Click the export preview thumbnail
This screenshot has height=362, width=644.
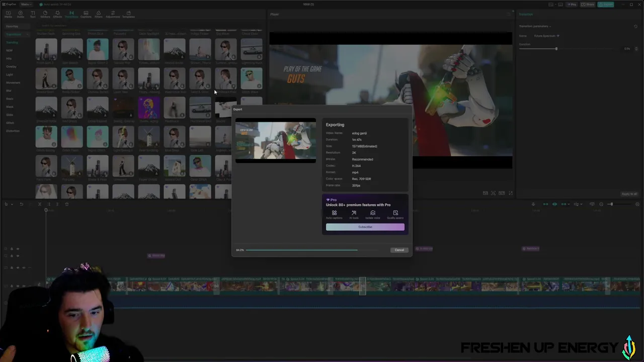[276, 140]
